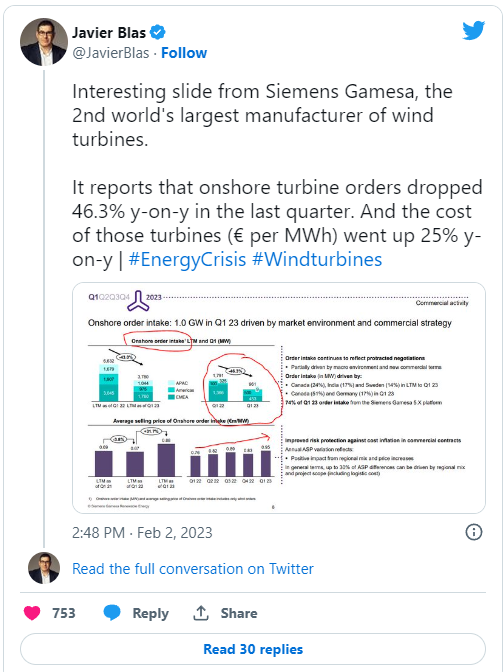The height and width of the screenshot is (672, 503).
Task: Follow @JavierBlas
Action: coord(184,53)
